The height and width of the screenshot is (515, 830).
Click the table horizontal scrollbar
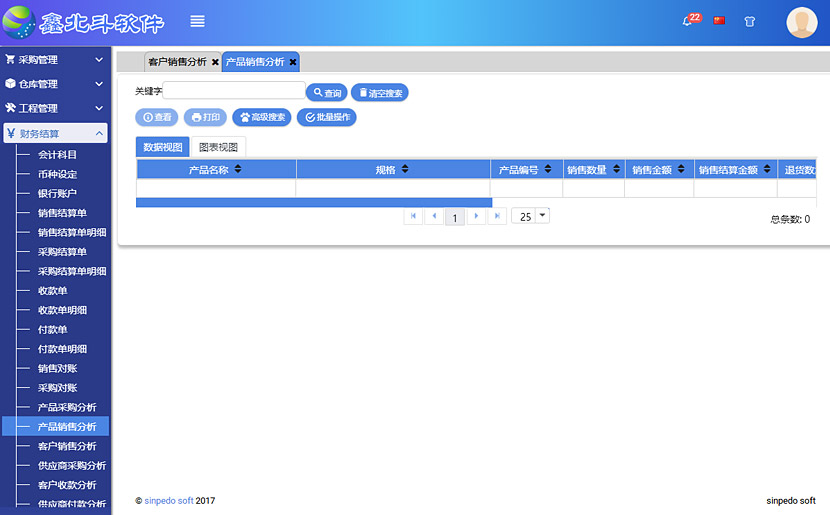point(314,202)
